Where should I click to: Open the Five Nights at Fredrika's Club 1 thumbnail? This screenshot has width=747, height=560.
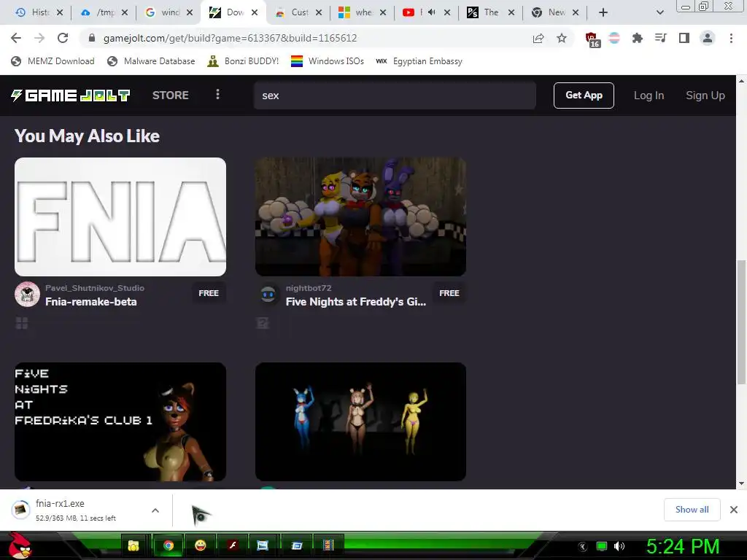click(120, 421)
